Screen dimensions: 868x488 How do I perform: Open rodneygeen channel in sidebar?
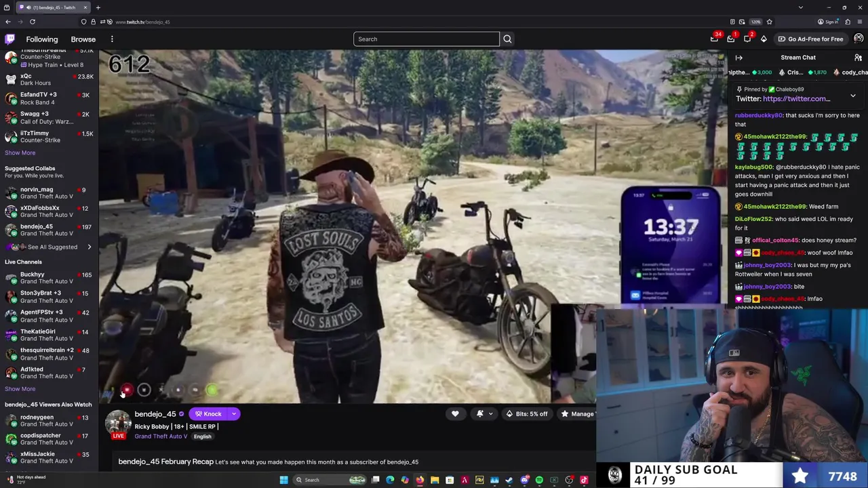(x=47, y=421)
